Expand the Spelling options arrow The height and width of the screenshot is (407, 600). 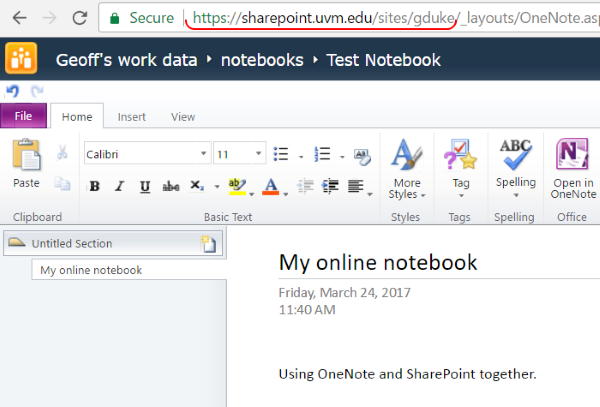[x=516, y=195]
